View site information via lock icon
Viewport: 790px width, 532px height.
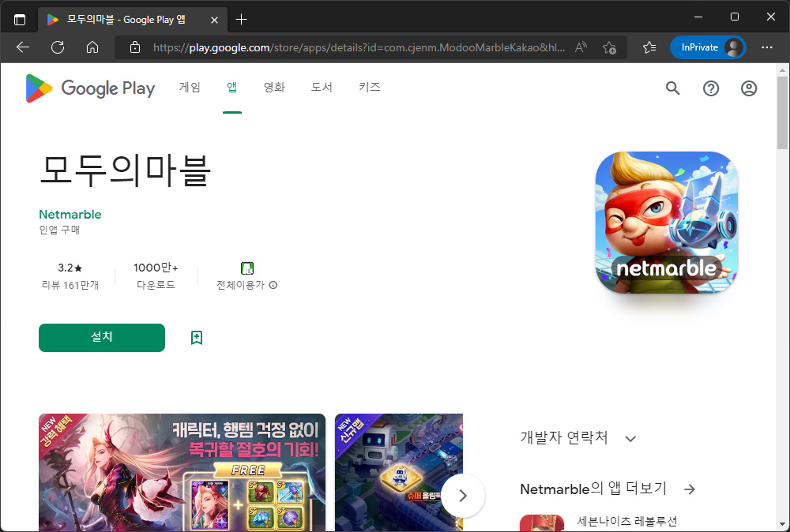tap(134, 47)
